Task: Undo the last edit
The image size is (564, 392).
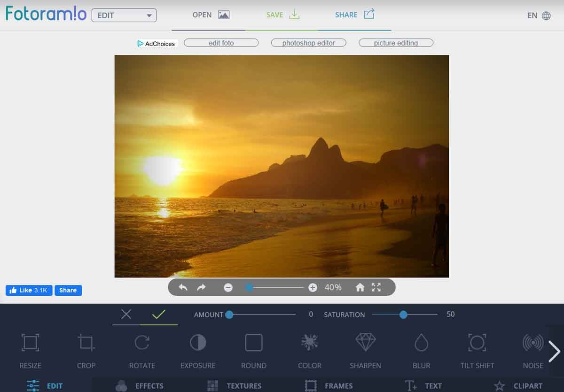Action: pyautogui.click(x=183, y=287)
